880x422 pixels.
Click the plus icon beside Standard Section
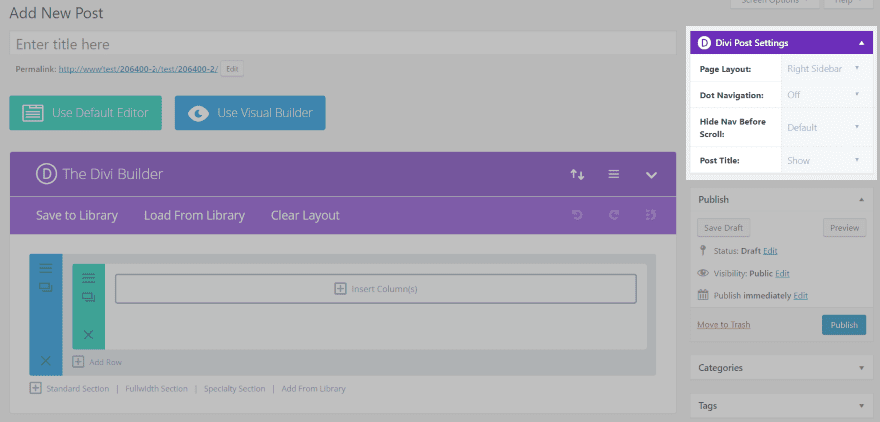pos(35,388)
